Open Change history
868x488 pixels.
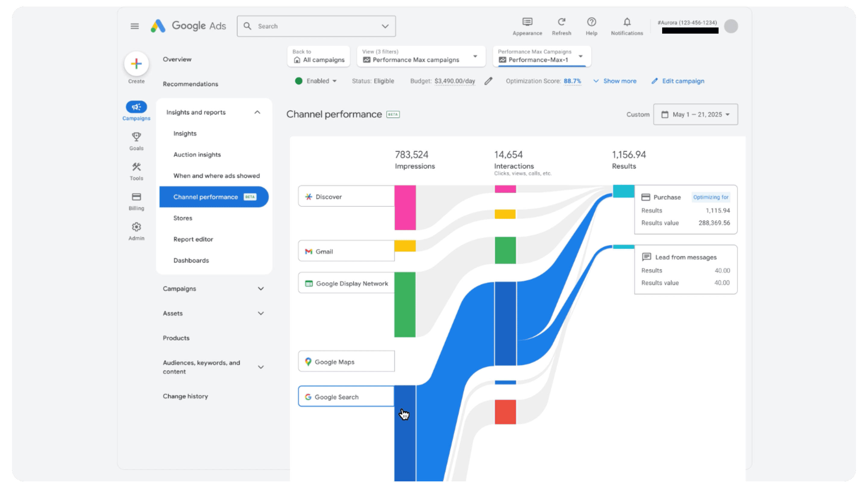(185, 396)
